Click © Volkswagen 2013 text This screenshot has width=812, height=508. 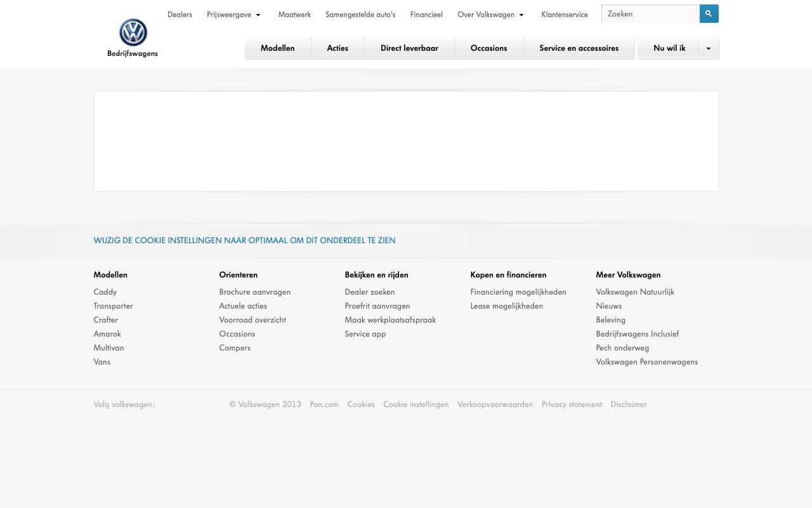(265, 404)
